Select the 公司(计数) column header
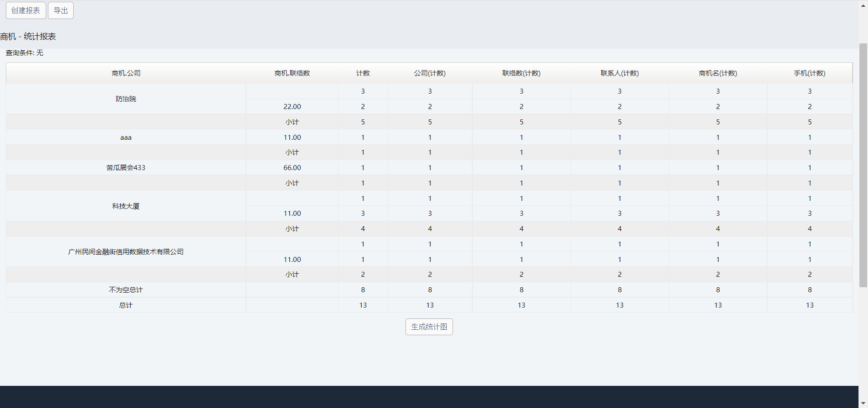The width and height of the screenshot is (868, 408). [x=430, y=73]
